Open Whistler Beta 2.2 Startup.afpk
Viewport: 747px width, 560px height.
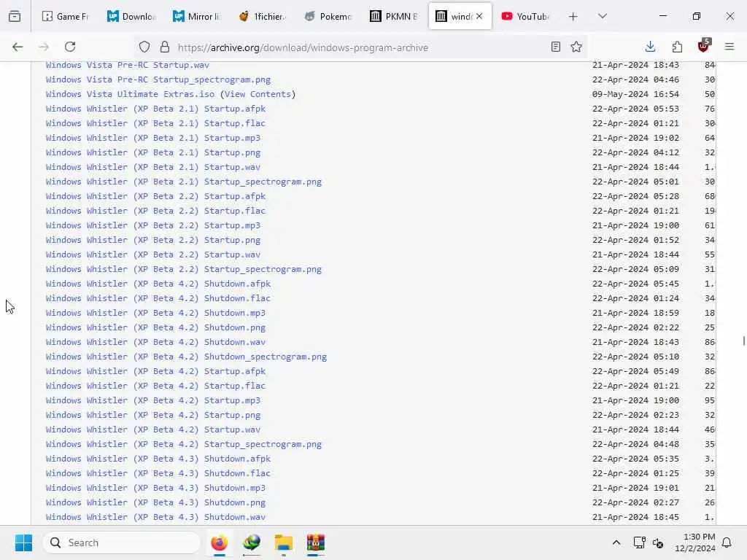pos(155,196)
